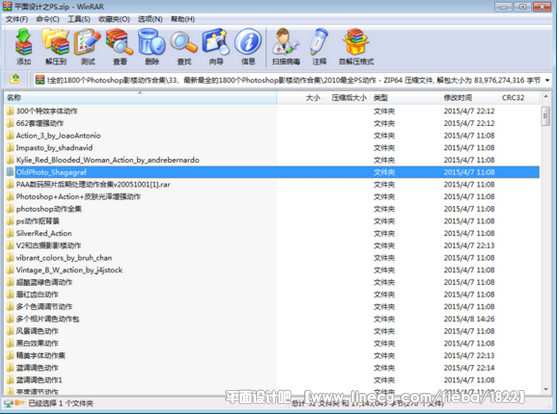Click the Test (测试) archive icon

coord(87,42)
